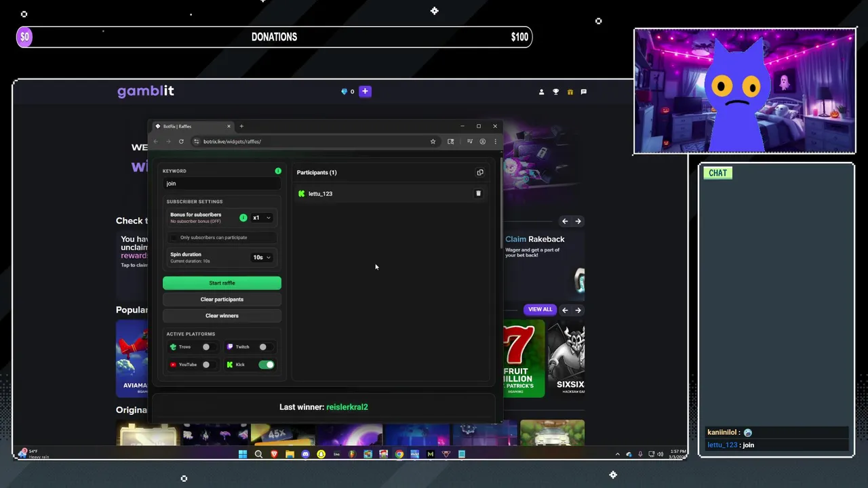The image size is (868, 488).
Task: Click the site info icon in the address bar
Action: click(x=197, y=142)
